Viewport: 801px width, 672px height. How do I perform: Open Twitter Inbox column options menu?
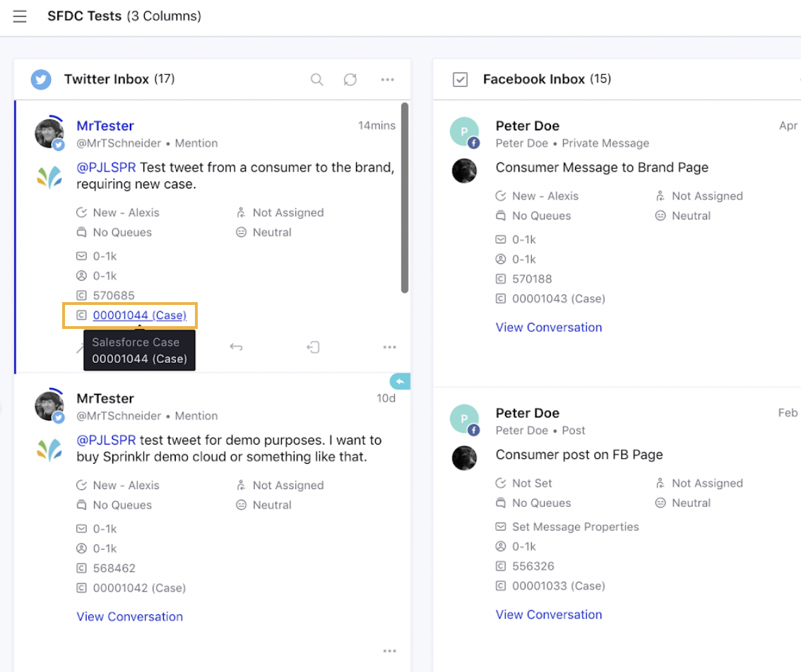coord(387,80)
